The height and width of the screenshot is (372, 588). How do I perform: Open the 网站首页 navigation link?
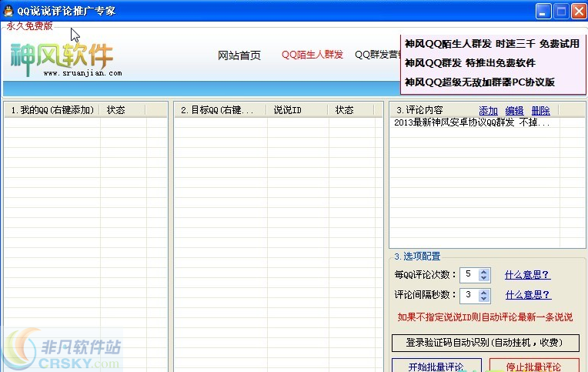[239, 55]
